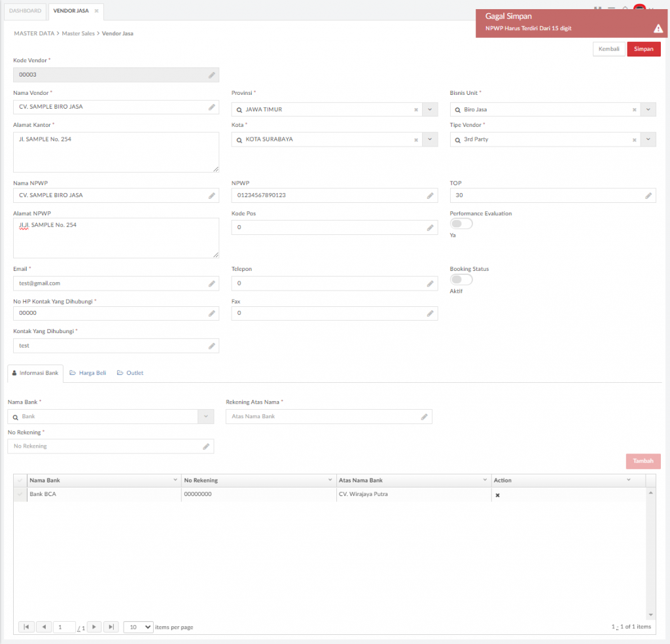Click the warning triangle icon in the Gagal Simpan alert
Viewport: 670px width, 644px height.
pyautogui.click(x=658, y=29)
